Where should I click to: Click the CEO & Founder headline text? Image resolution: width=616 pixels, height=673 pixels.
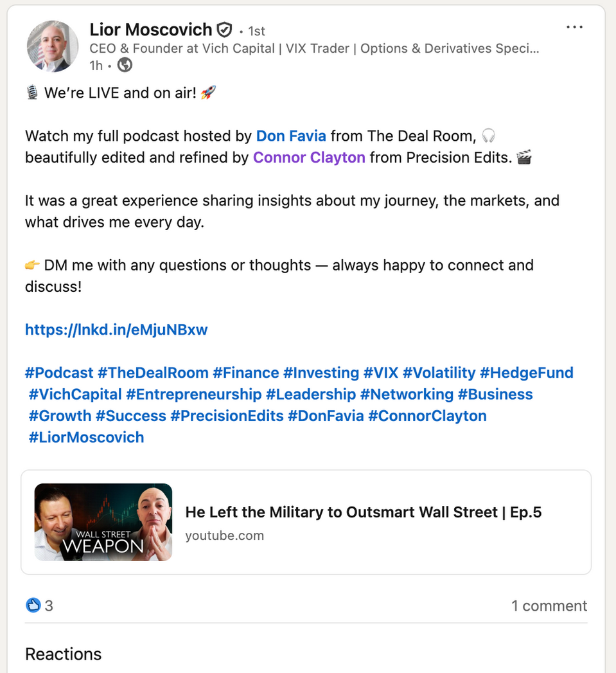314,49
